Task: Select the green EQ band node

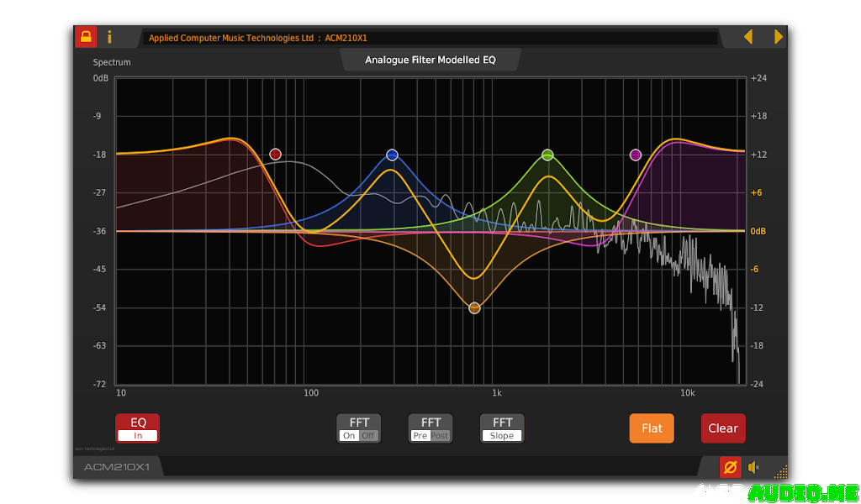Action: (547, 155)
